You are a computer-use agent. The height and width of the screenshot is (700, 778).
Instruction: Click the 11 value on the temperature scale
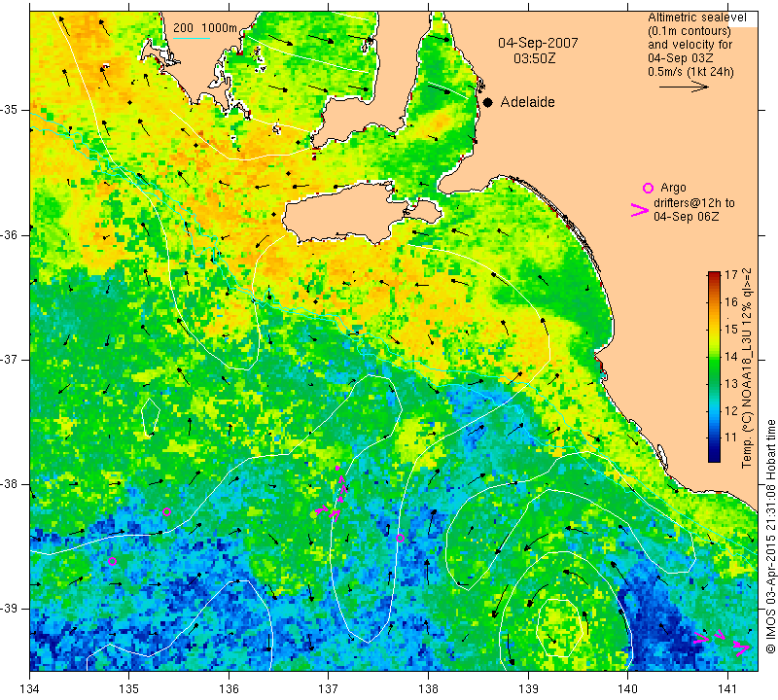pos(731,437)
